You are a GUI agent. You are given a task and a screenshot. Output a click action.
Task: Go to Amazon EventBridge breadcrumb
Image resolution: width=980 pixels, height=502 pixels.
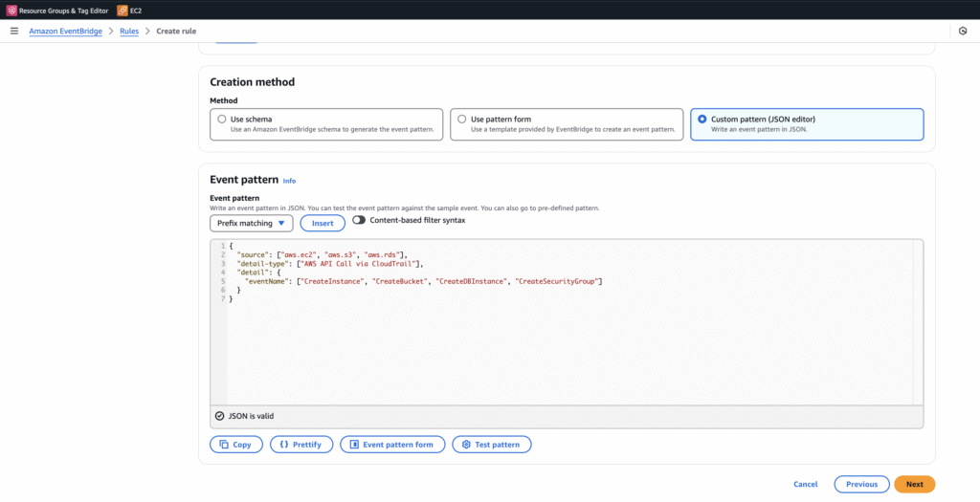coord(66,31)
